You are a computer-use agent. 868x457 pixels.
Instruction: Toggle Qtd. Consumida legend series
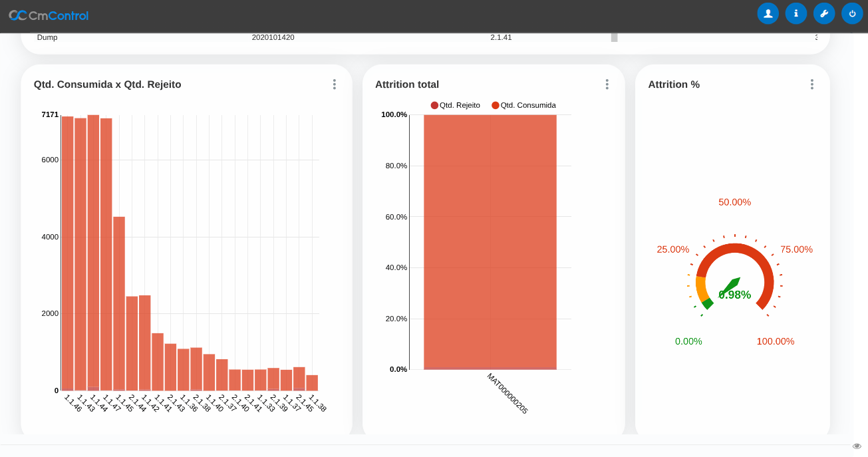click(x=523, y=105)
